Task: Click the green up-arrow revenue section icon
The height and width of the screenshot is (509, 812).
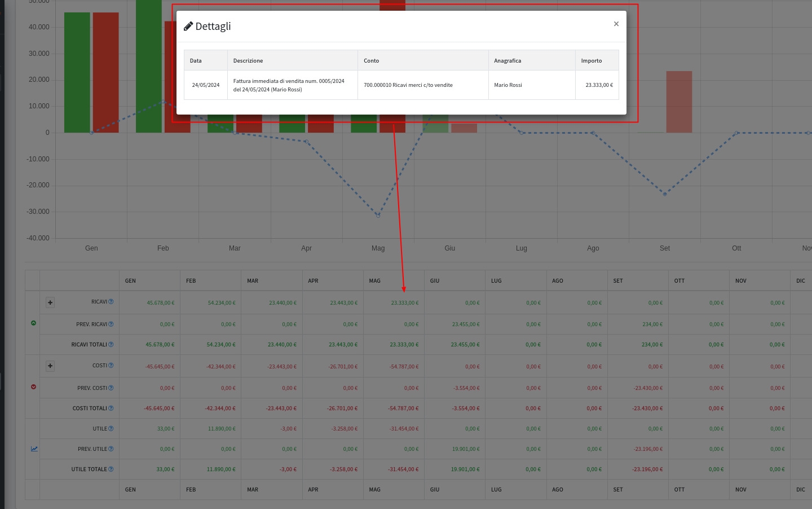Action: 33,323
